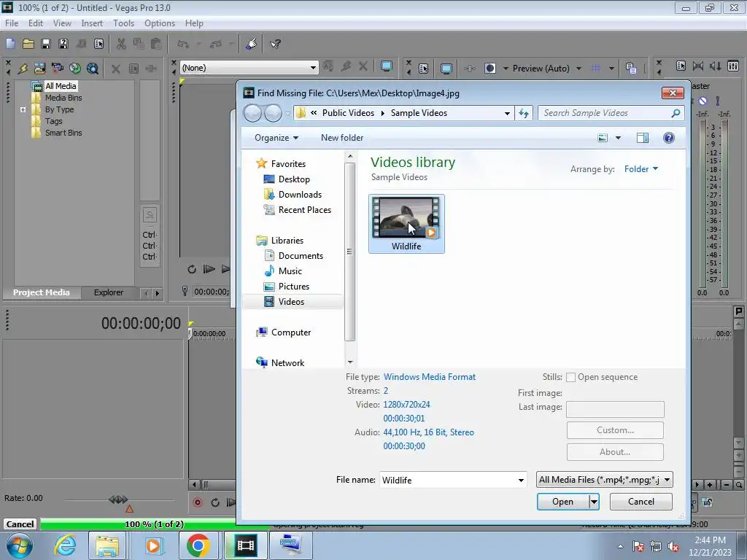747x560 pixels.
Task: Click the green 100% progress bar
Action: pos(154,524)
